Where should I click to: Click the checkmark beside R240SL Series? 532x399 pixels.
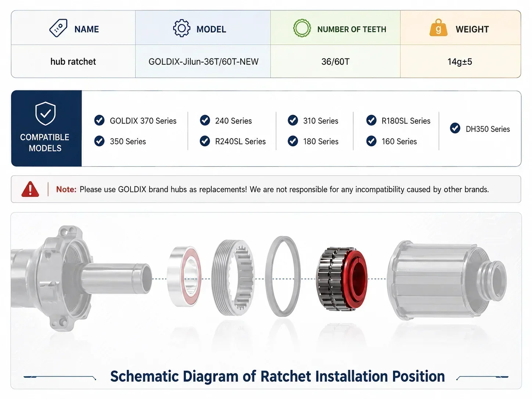click(x=205, y=141)
